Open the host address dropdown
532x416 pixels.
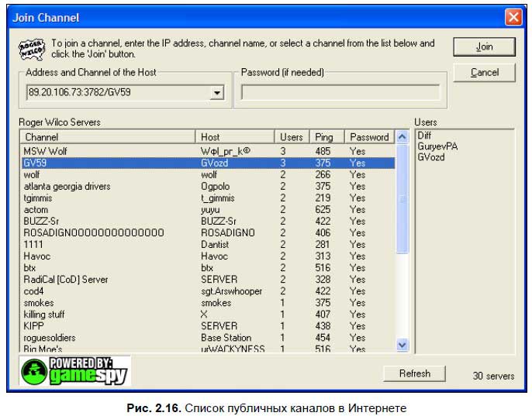(216, 93)
